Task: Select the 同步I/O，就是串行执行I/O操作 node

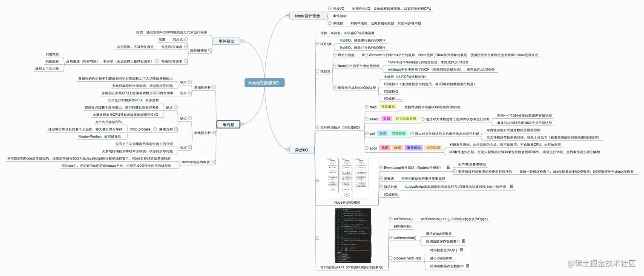Action: (x=362, y=40)
